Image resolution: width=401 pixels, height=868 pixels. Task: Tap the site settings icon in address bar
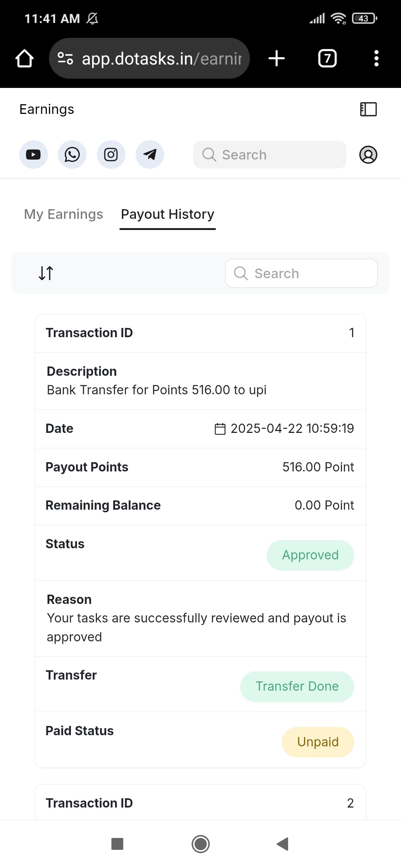click(x=65, y=59)
